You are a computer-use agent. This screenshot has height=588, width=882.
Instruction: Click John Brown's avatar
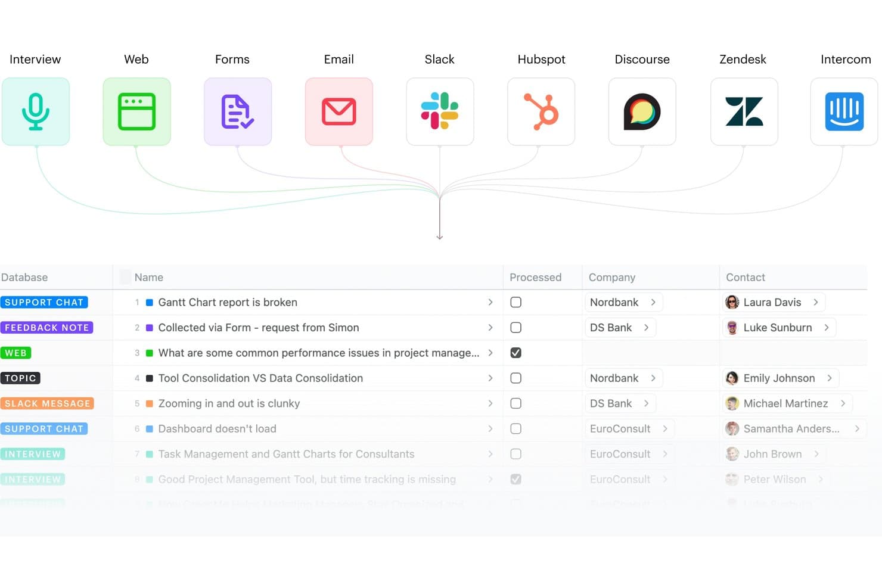point(732,454)
